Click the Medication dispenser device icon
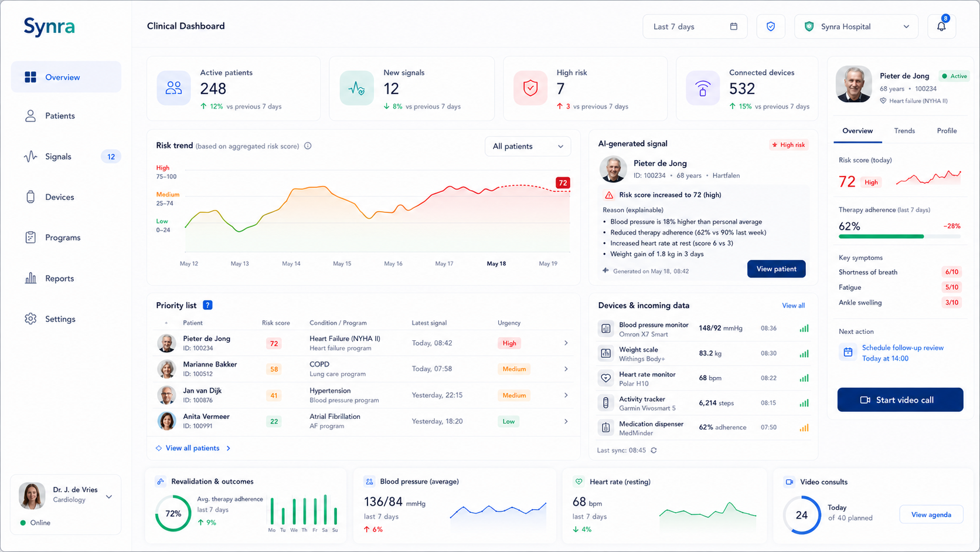This screenshot has width=980, height=552. pyautogui.click(x=605, y=428)
